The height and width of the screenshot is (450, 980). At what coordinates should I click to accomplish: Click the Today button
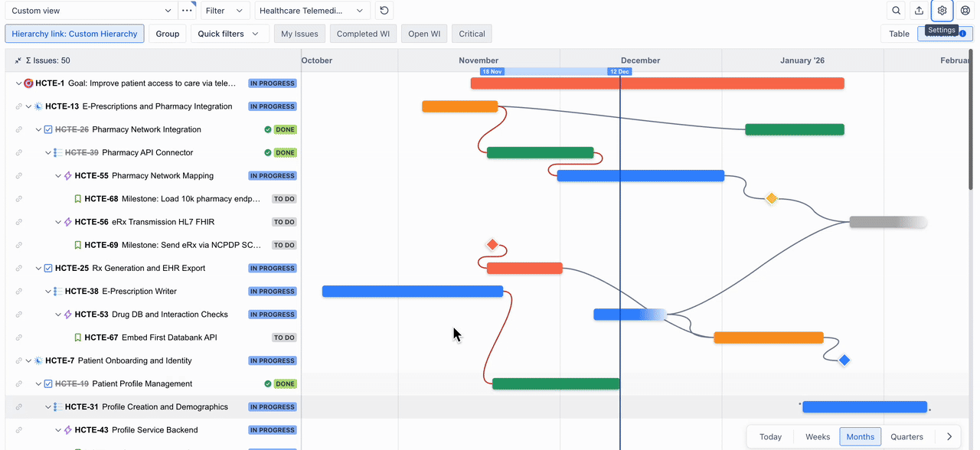pos(770,436)
